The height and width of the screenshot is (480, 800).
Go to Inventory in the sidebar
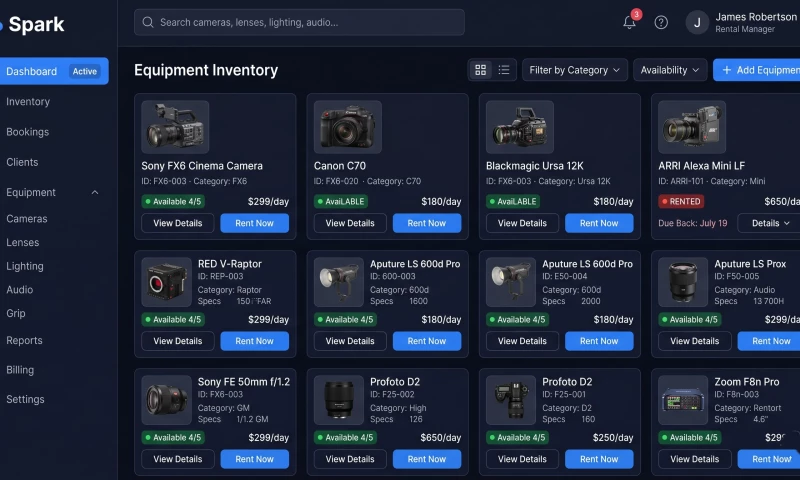coord(28,102)
